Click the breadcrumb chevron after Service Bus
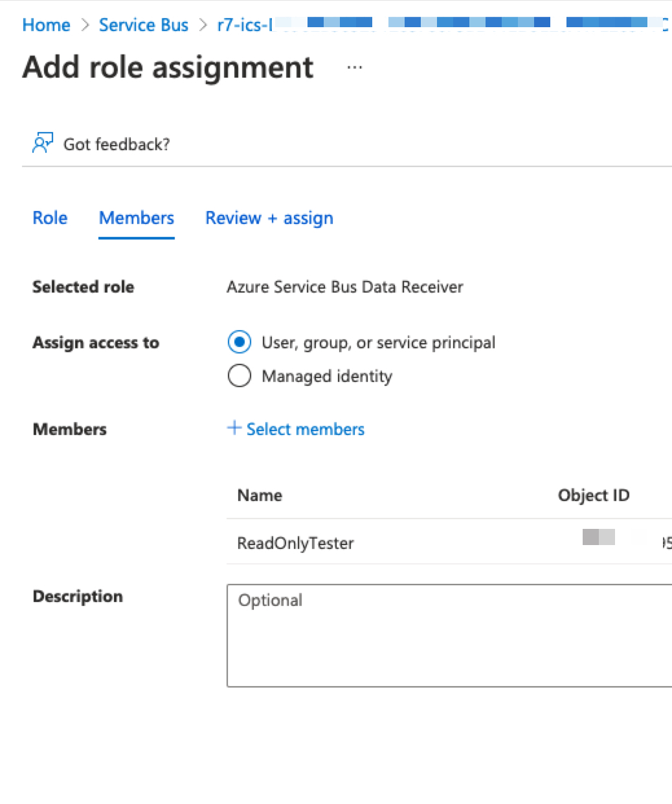672x804 pixels. coord(203,25)
